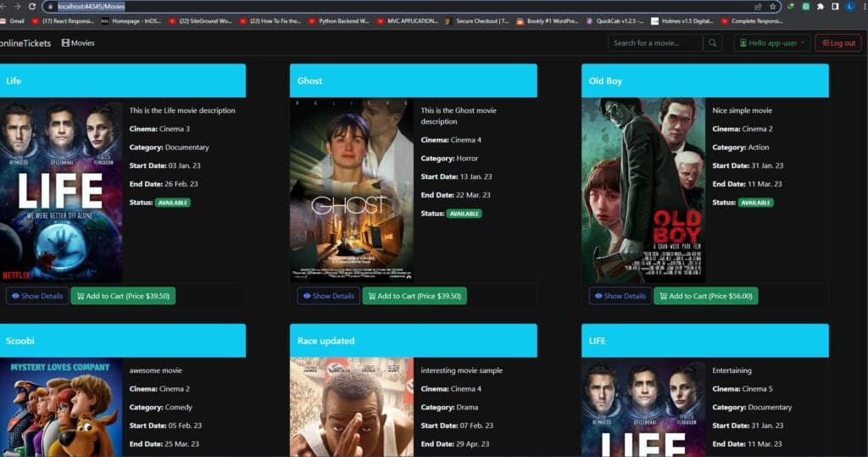This screenshot has width=868, height=457.
Task: Bookmark this page with the star icon
Action: pos(772,6)
